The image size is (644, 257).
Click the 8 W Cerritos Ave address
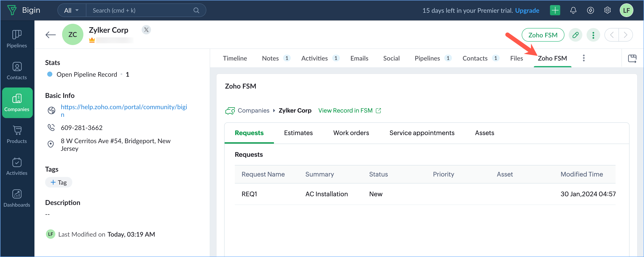click(x=115, y=145)
